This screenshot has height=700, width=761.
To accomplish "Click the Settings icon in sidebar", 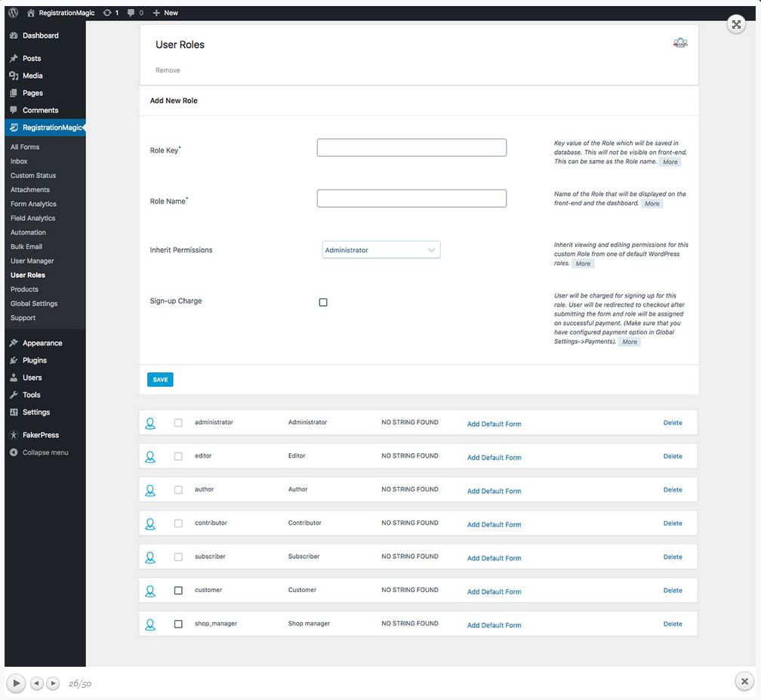I will coord(14,412).
